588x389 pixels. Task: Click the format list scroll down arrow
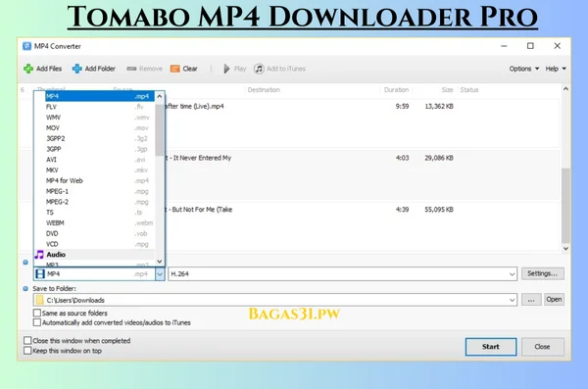160,262
